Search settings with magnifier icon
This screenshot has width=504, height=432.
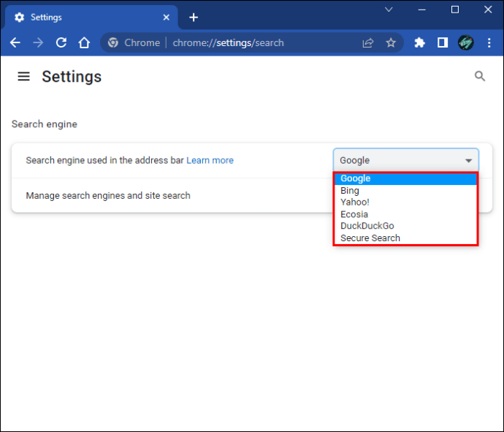[x=480, y=76]
